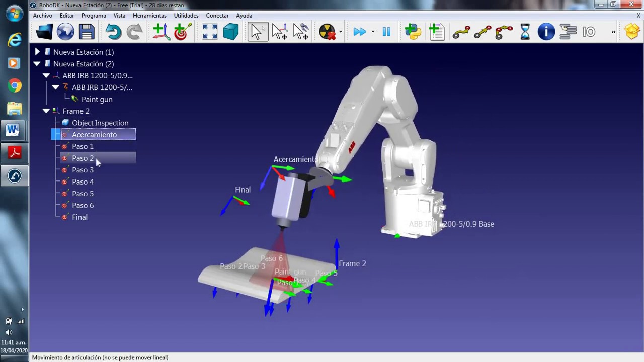Image resolution: width=644 pixels, height=362 pixels.
Task: Select Paso 6 target
Action: [83, 205]
